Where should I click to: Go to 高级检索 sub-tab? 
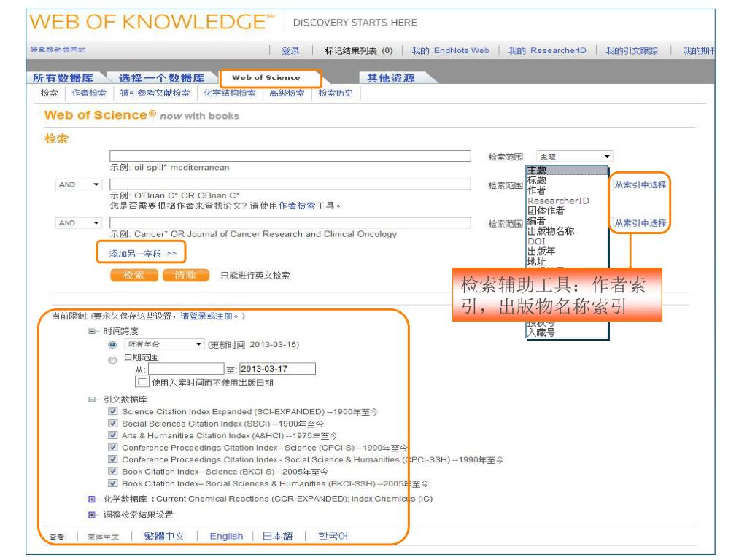[287, 93]
